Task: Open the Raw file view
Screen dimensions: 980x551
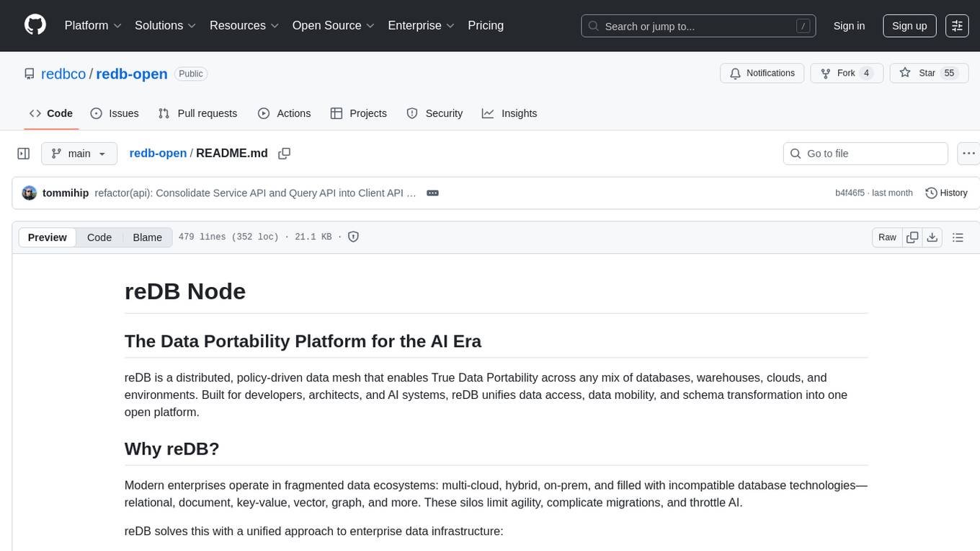Action: pos(887,237)
